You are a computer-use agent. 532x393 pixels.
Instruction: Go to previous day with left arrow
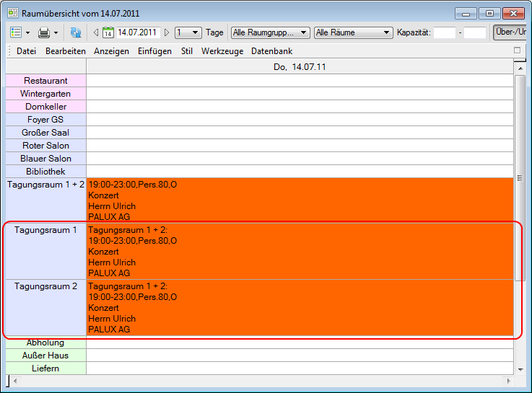tap(96, 32)
